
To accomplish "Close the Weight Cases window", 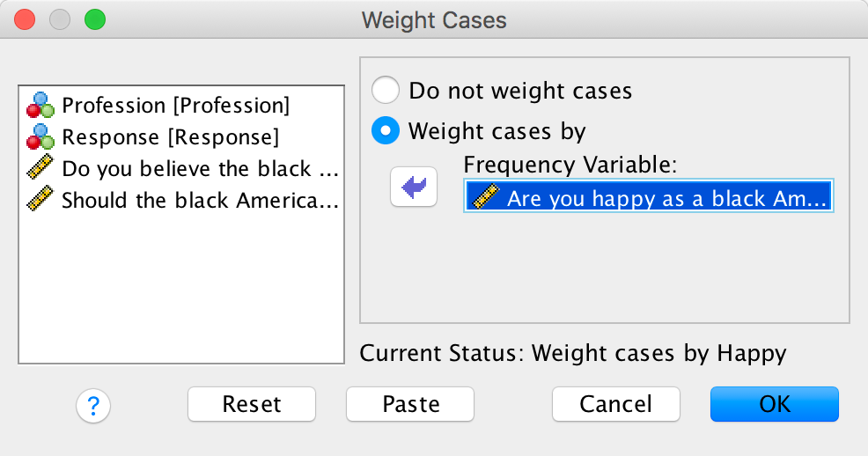I will (25, 18).
